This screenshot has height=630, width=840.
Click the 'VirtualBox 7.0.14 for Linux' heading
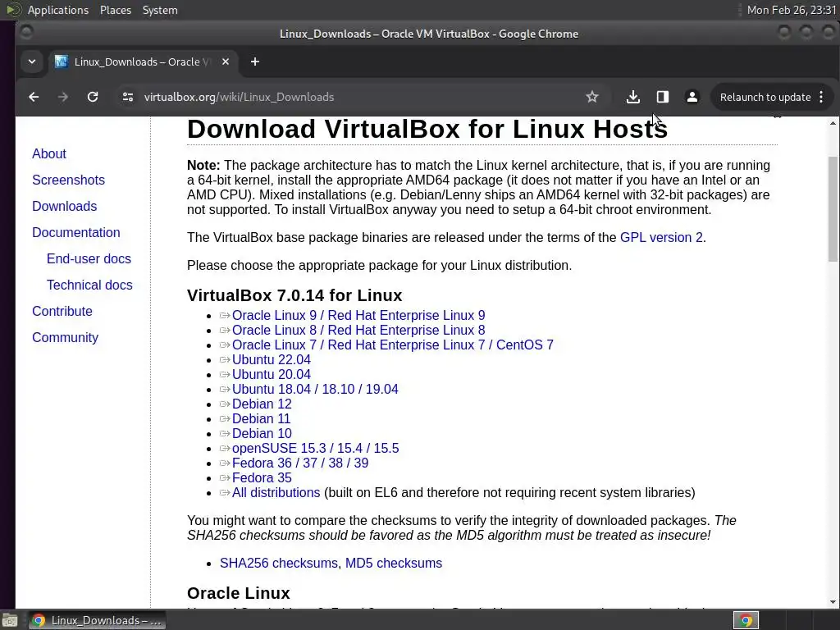[294, 295]
